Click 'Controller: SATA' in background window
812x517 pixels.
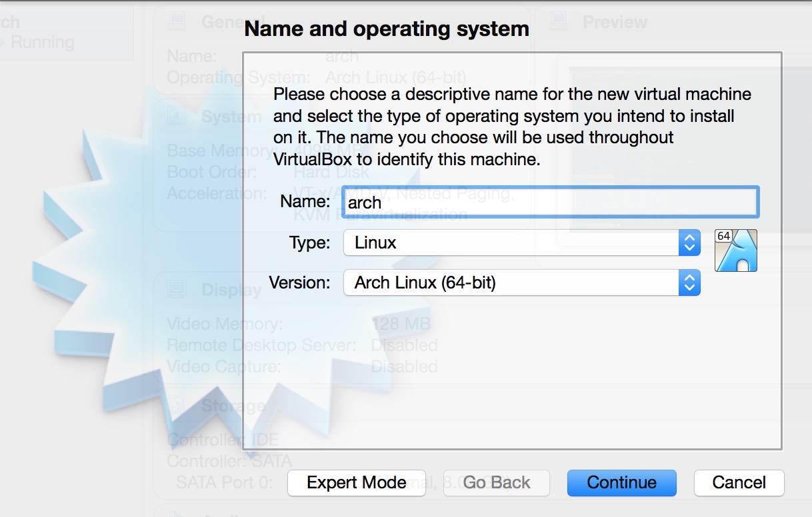(229, 460)
